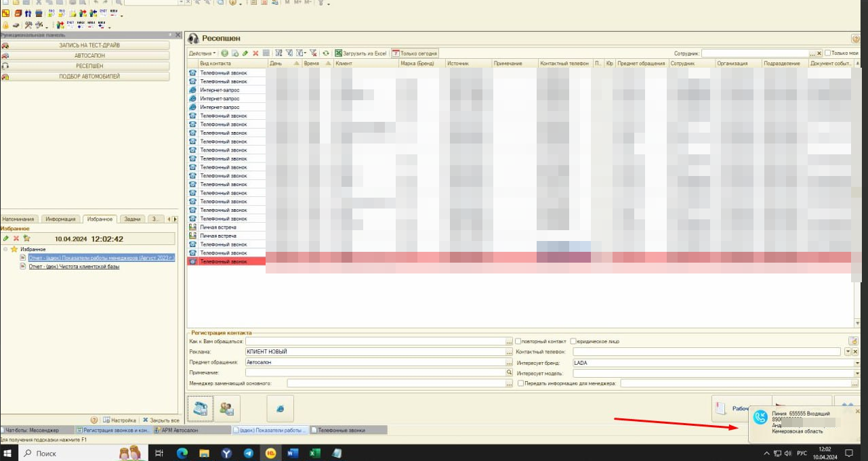Click the ellipsis button of Предмет обращения field

click(x=510, y=362)
